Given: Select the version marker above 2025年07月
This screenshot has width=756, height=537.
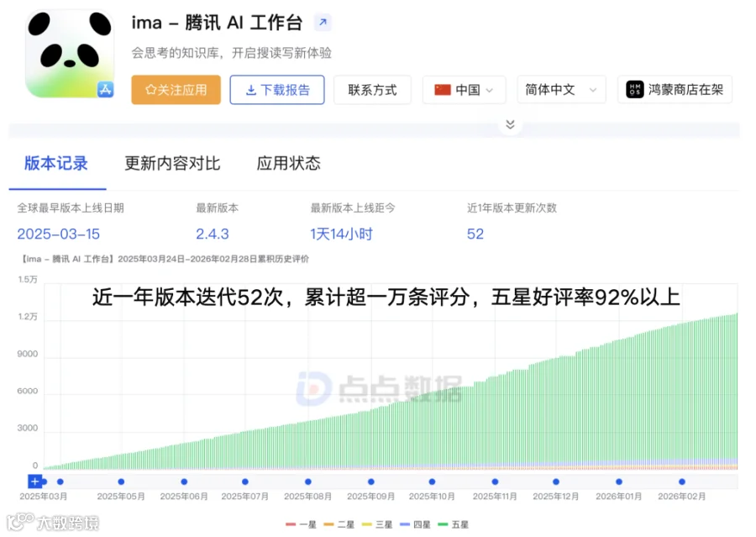Looking at the screenshot, I should point(245,482).
